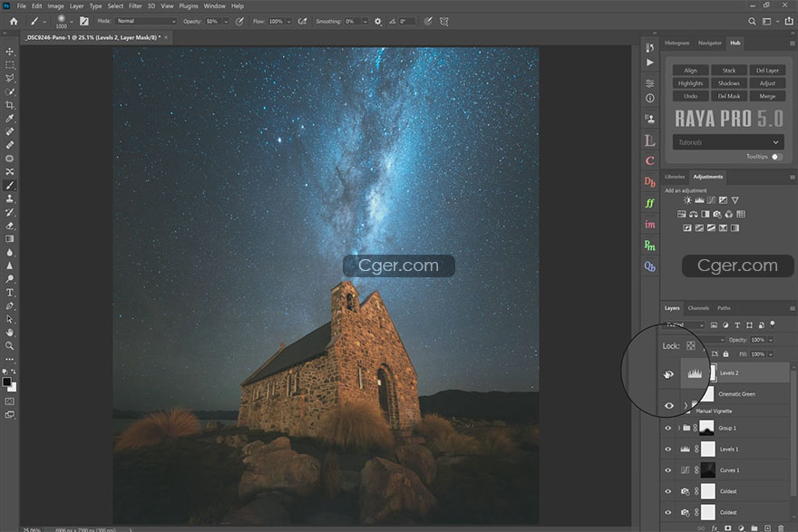The width and height of the screenshot is (798, 532).
Task: Select the Move tool
Action: pyautogui.click(x=10, y=52)
